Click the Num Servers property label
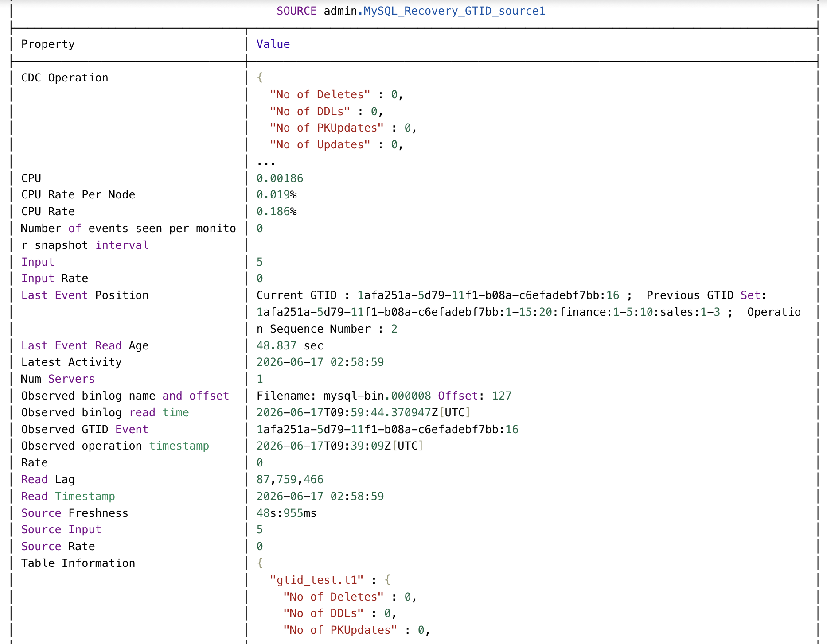This screenshot has height=644, width=827. click(x=58, y=379)
